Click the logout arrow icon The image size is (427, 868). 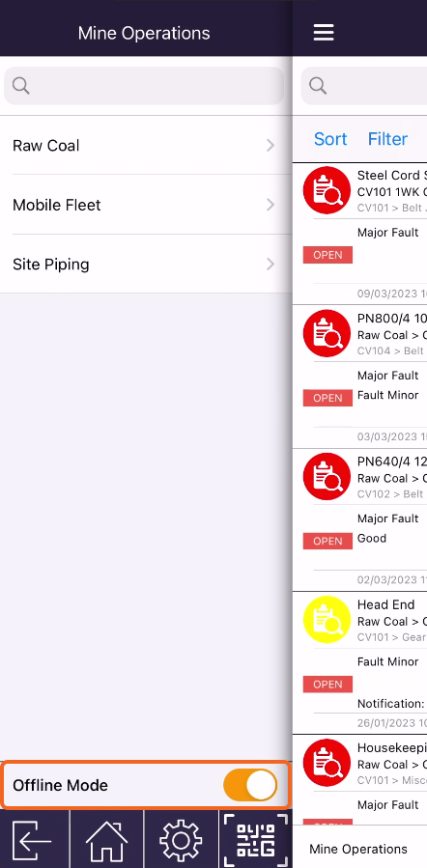click(x=32, y=840)
